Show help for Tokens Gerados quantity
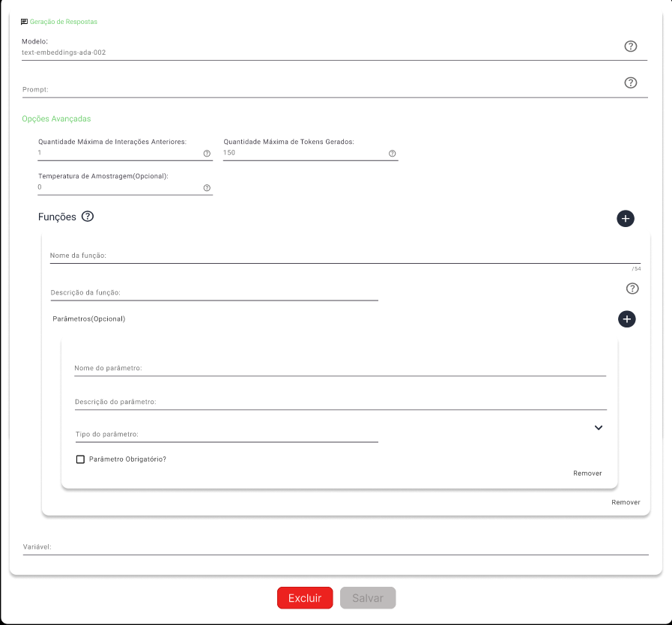 (x=392, y=154)
